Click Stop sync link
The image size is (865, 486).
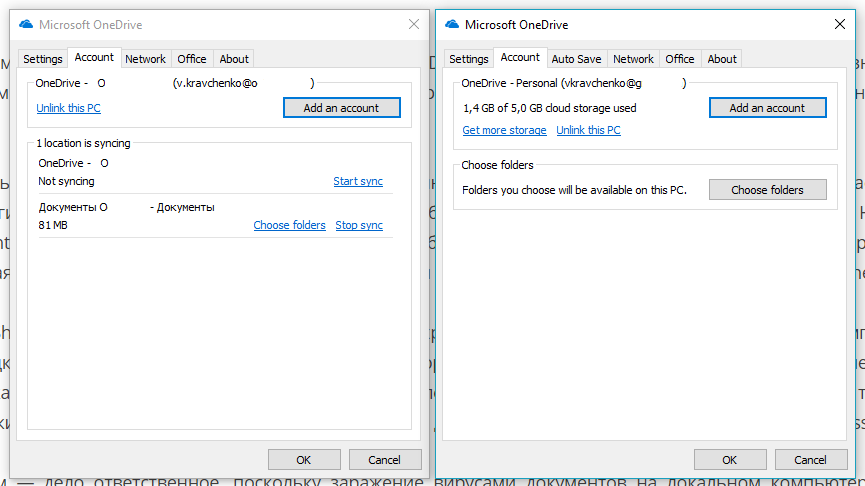point(359,225)
